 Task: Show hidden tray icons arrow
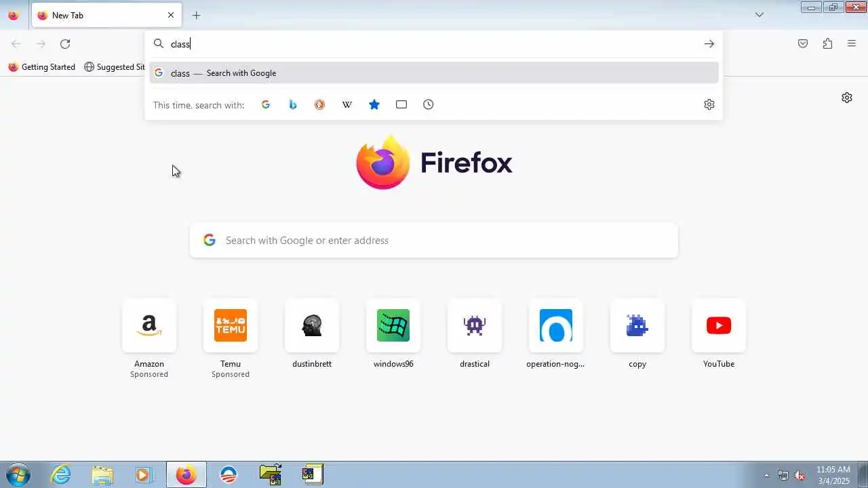pyautogui.click(x=767, y=475)
